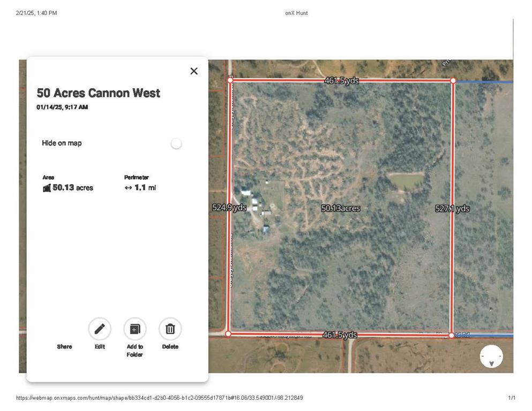532x411 pixels.
Task: Click the 524.9 yds label on the west side
Action: (229, 208)
